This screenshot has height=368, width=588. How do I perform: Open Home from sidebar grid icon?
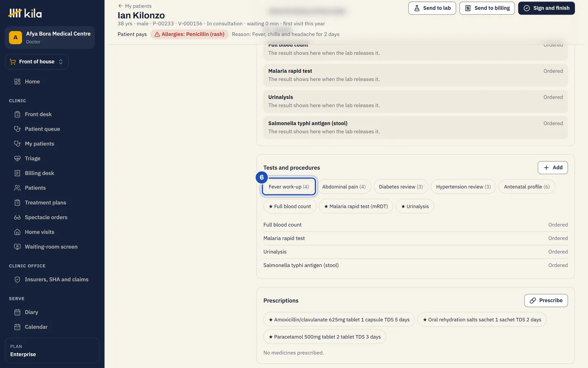[17, 81]
